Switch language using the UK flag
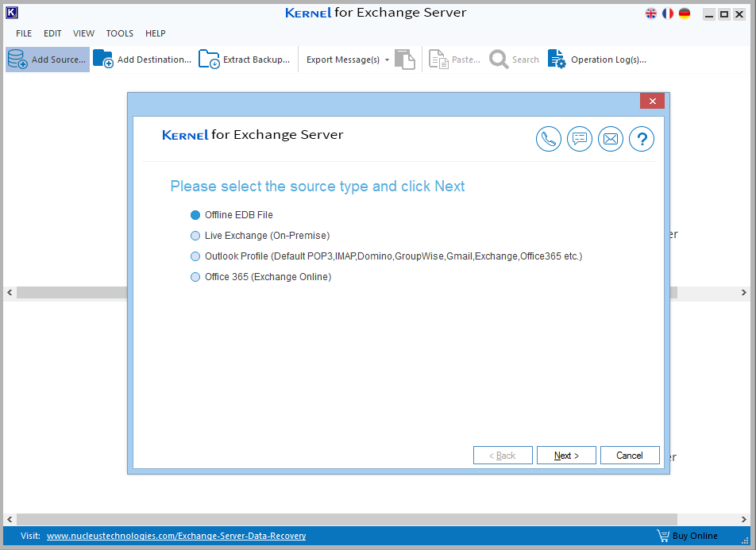This screenshot has width=756, height=550. tap(651, 13)
